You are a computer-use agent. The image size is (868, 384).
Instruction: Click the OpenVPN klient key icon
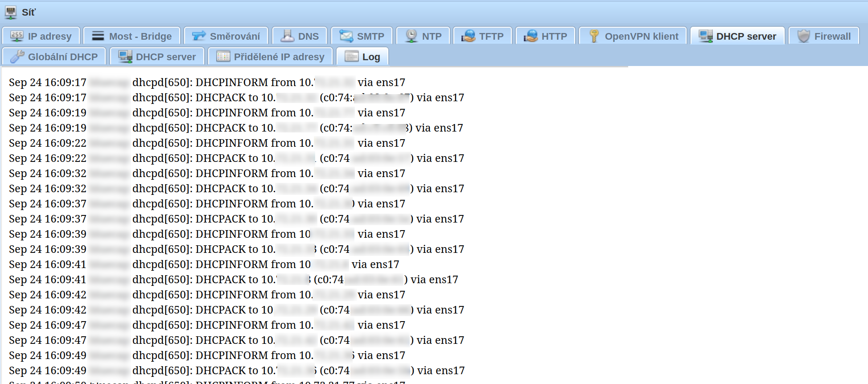[x=594, y=36]
